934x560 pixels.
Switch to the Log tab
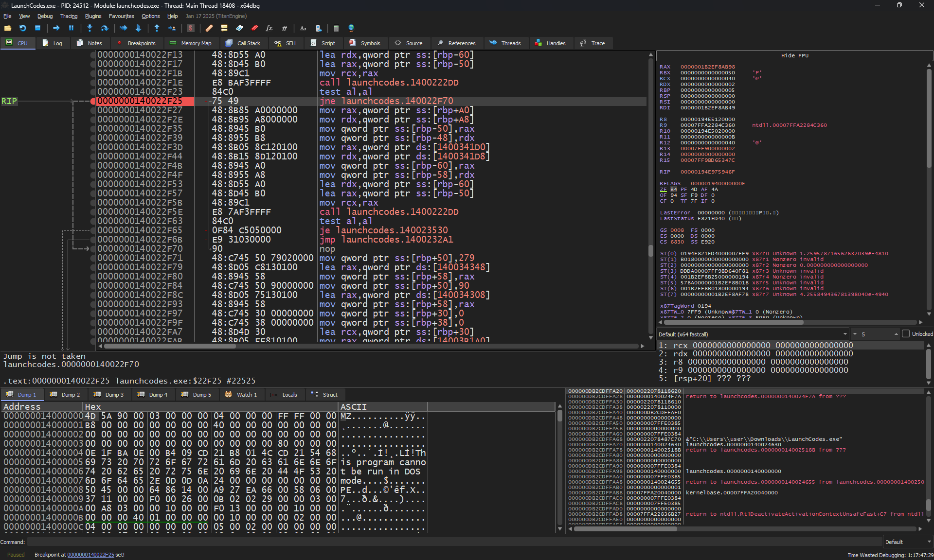coord(53,43)
